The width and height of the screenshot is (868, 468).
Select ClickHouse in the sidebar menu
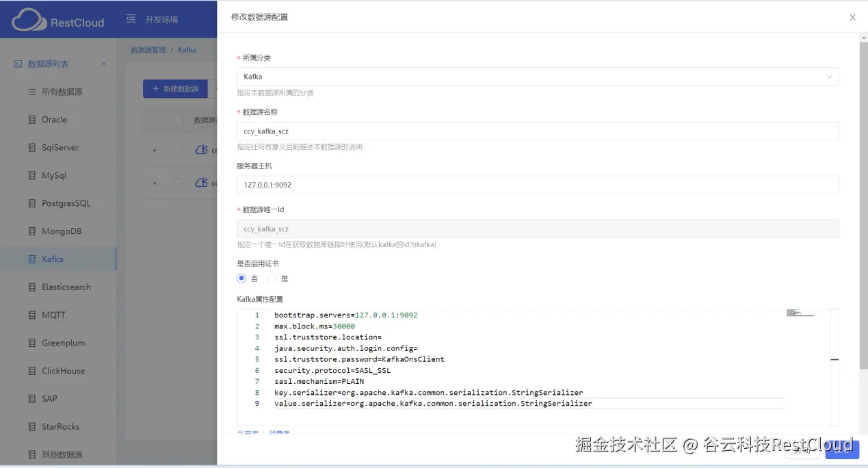58,371
